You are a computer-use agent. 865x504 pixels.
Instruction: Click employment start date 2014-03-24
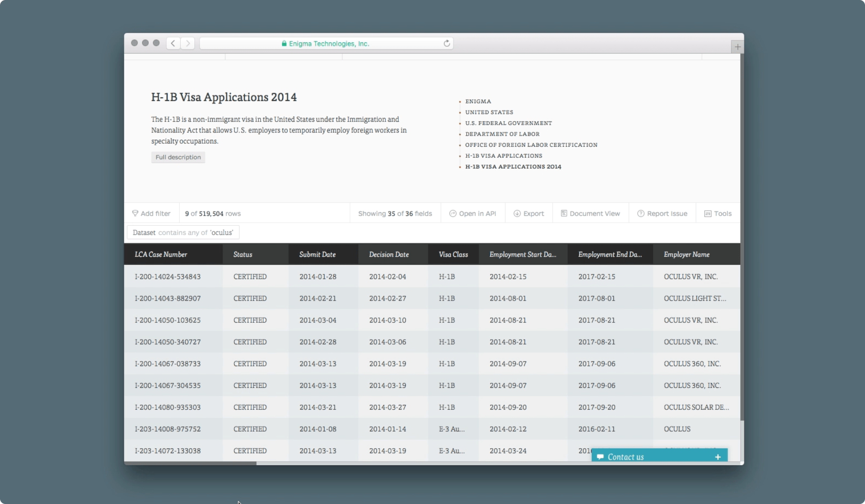click(508, 451)
